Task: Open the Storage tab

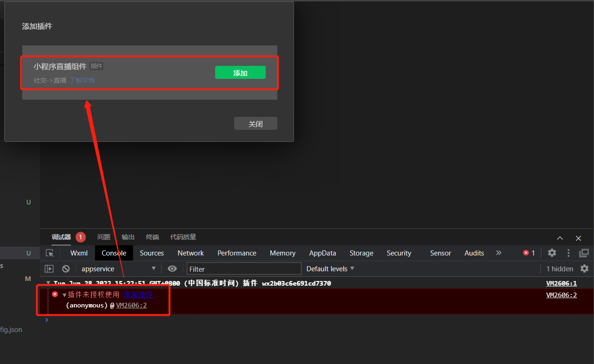Action: [361, 253]
